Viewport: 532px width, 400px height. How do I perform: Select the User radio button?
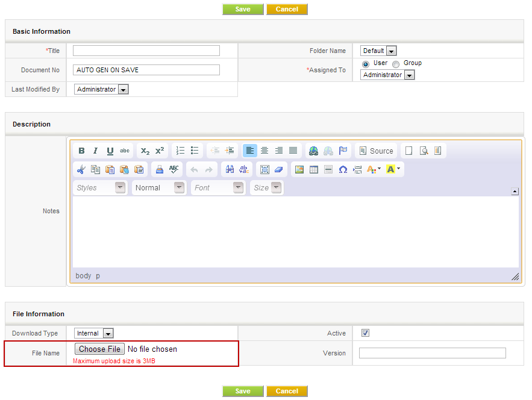[x=366, y=64]
